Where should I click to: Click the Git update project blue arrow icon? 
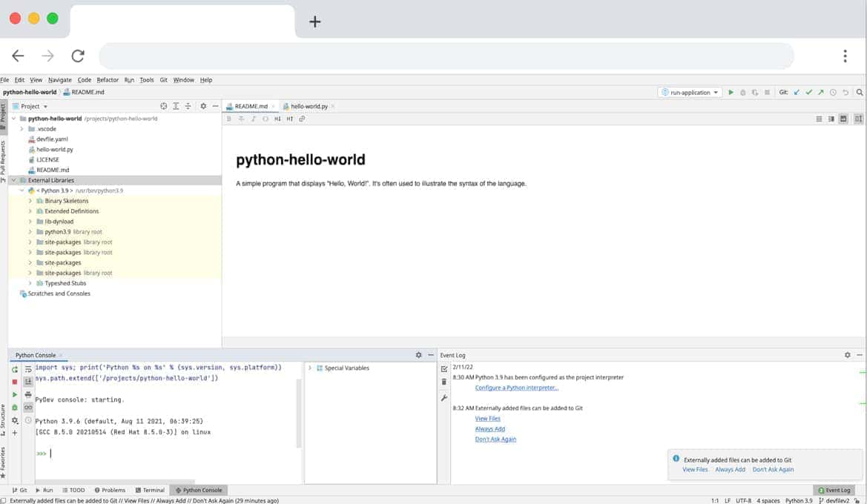point(797,93)
